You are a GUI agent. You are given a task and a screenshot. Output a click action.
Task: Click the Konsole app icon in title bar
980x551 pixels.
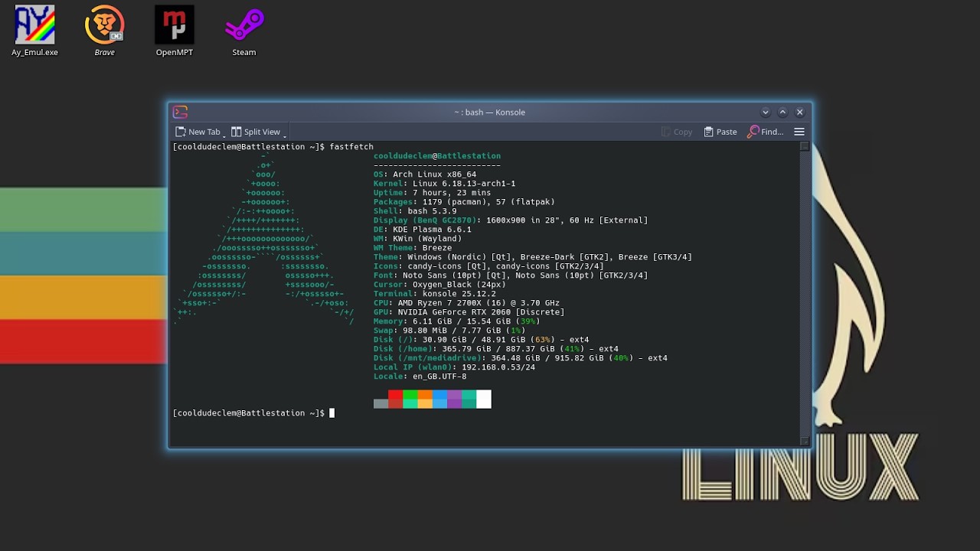[x=181, y=112]
